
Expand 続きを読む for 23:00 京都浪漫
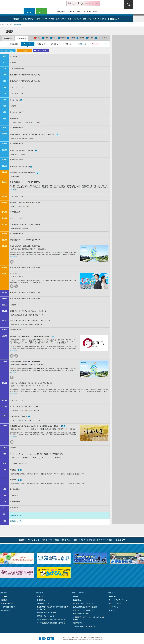click(13, 437)
